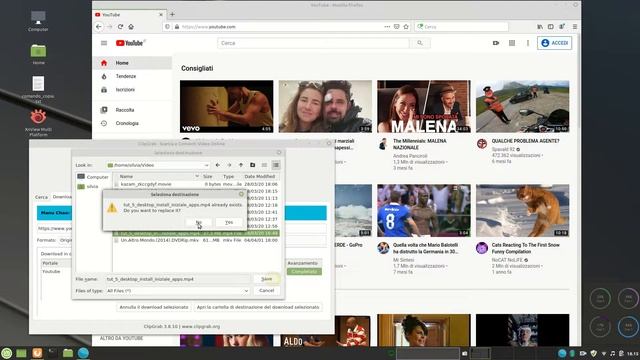Click Firefox home button
640x360 pixels.
[131, 27]
